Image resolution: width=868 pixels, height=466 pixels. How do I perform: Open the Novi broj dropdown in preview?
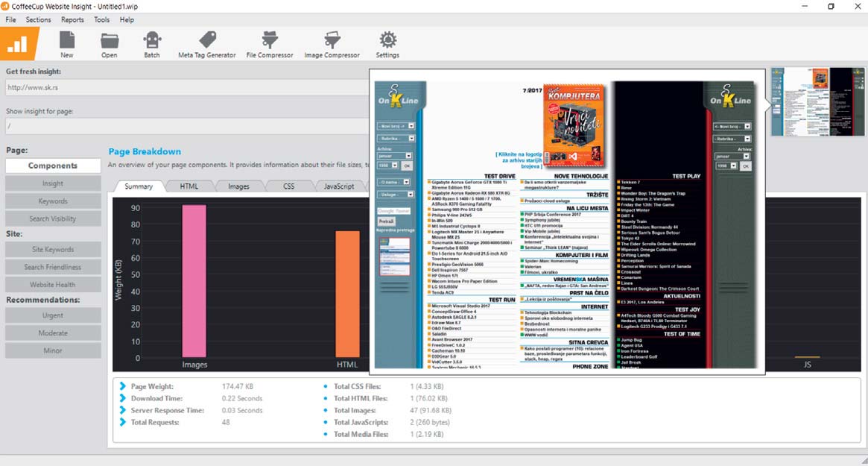point(396,126)
